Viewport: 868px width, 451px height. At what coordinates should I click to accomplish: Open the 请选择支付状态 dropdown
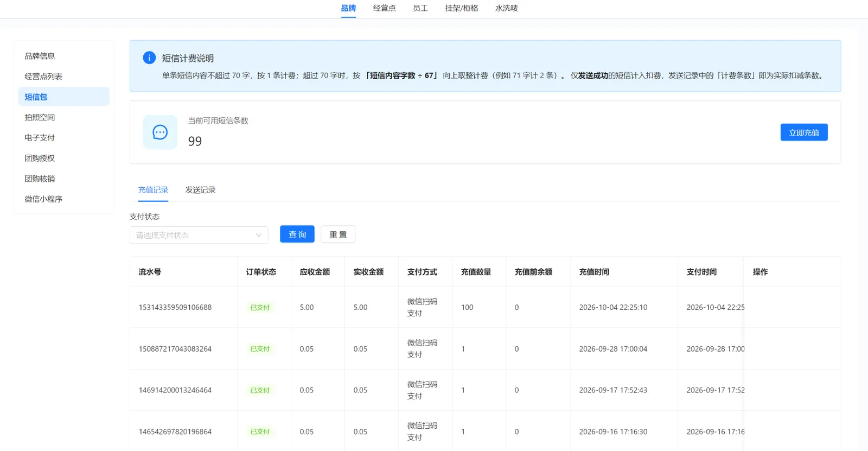pyautogui.click(x=199, y=235)
